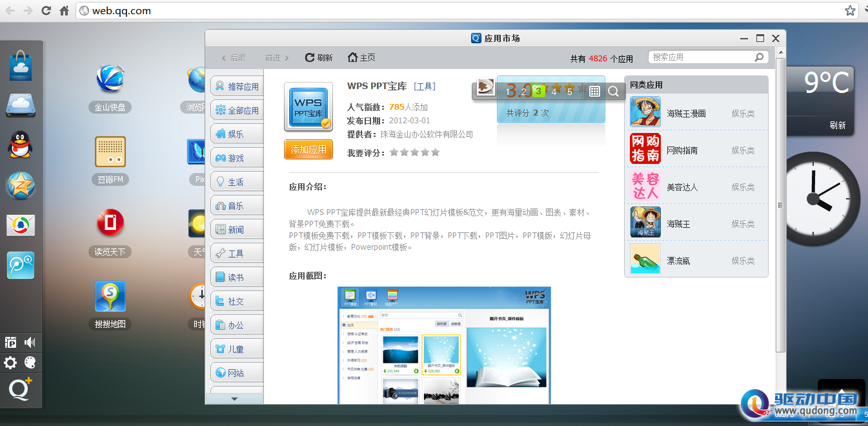Click the magnifier icon in the pager bar
This screenshot has width=868, height=426.
[613, 92]
